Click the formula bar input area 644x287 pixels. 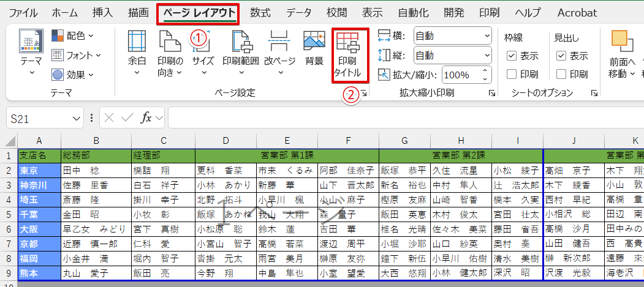[406, 119]
